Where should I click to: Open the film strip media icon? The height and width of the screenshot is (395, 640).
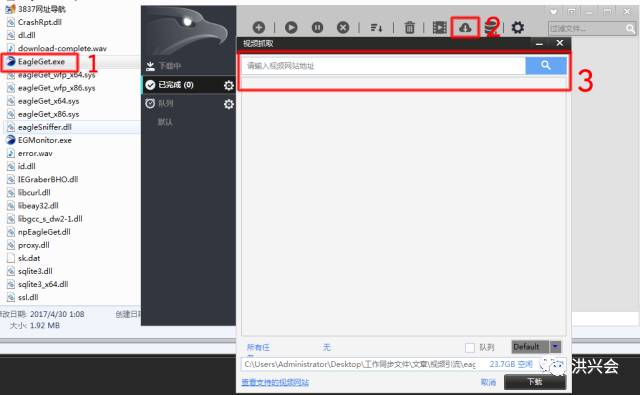(x=440, y=27)
